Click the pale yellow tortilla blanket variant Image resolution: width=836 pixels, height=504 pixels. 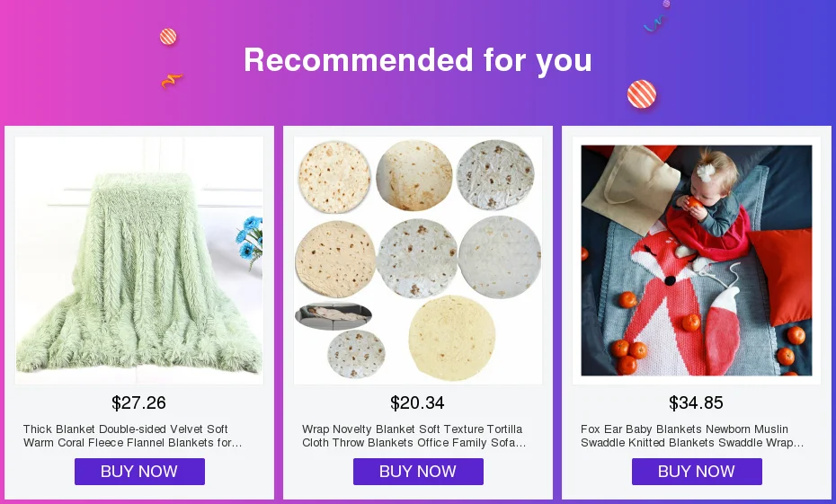(x=451, y=338)
